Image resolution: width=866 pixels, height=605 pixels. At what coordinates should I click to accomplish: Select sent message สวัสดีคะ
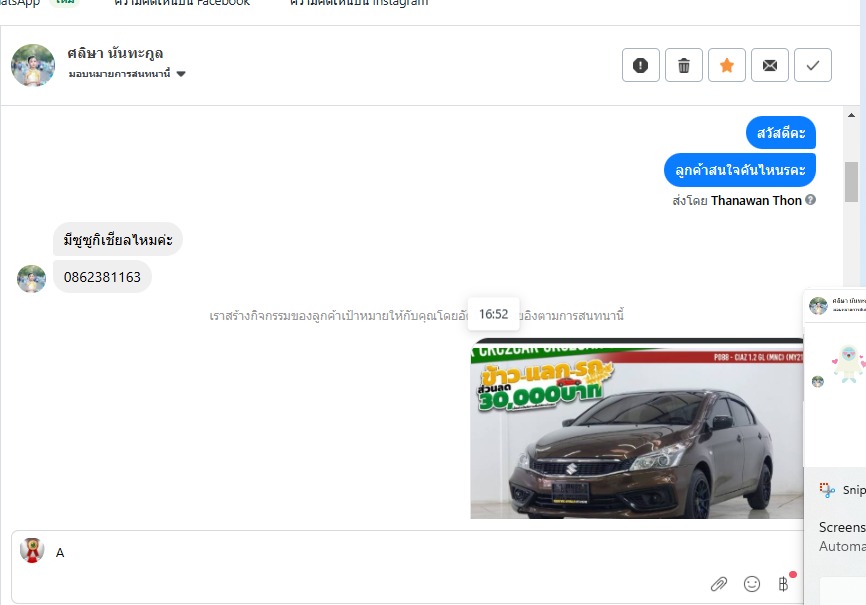point(781,133)
